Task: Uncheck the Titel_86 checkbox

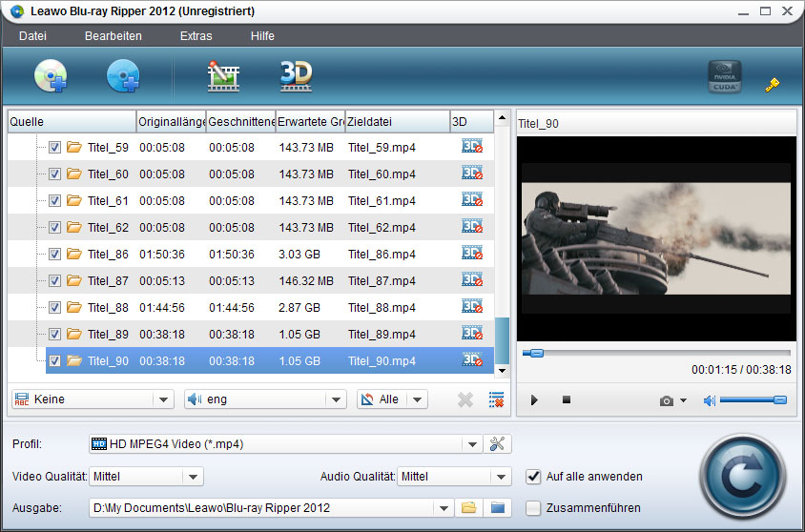Action: [54, 255]
